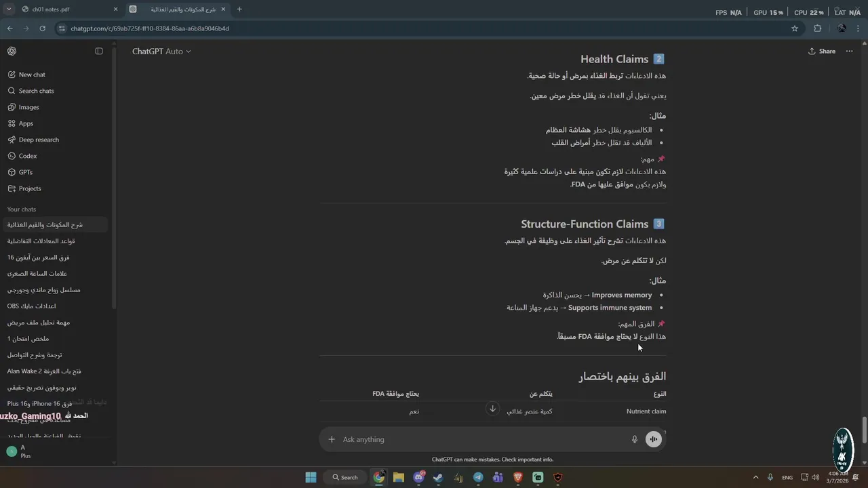Open the tab search dropdown

[9, 9]
